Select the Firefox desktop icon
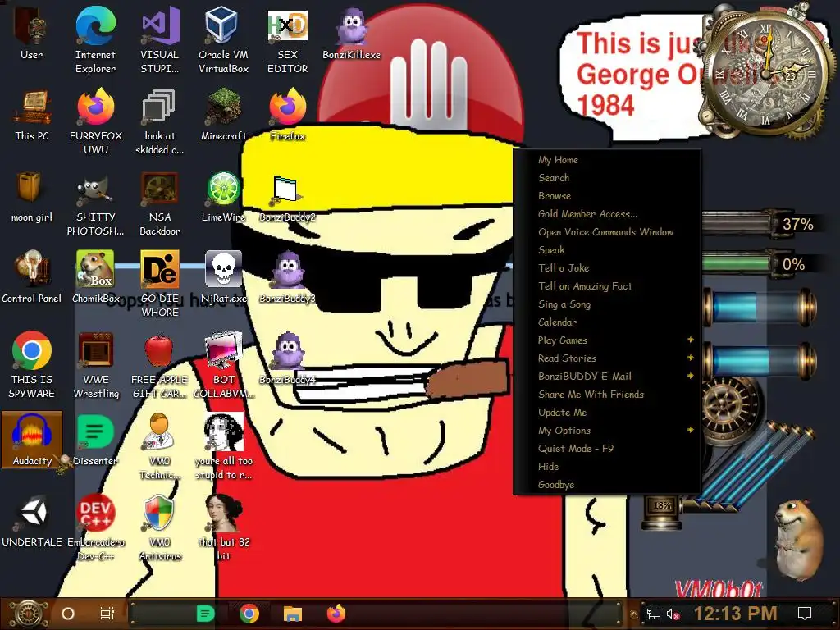Screen dimensions: 840x630 click(288, 115)
